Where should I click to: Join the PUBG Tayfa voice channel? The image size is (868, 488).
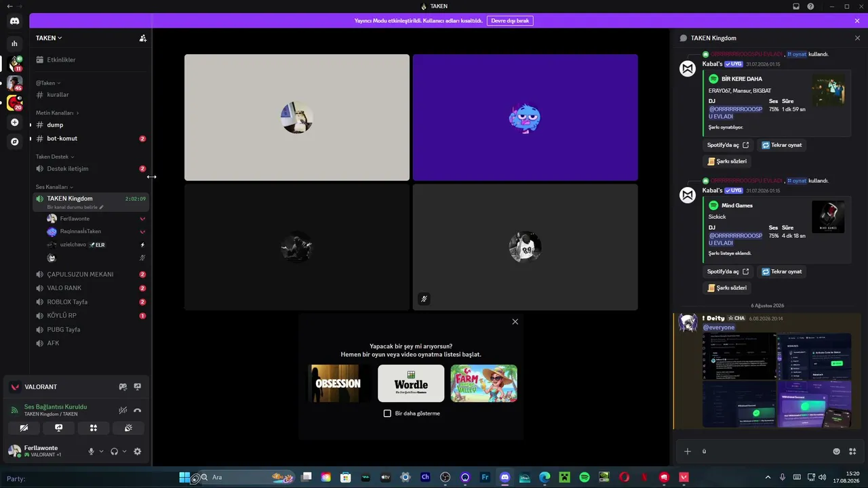[x=90, y=329]
